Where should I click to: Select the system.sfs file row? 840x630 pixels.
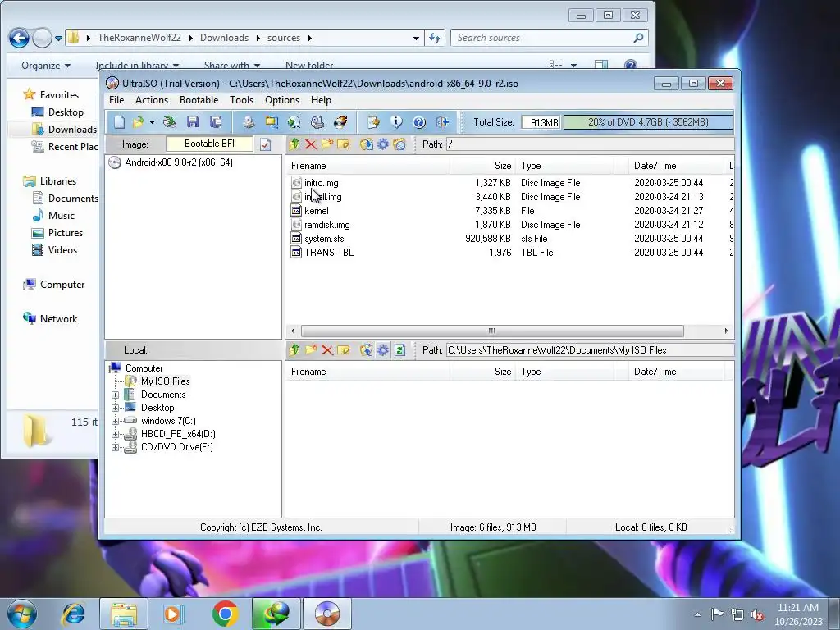click(324, 239)
